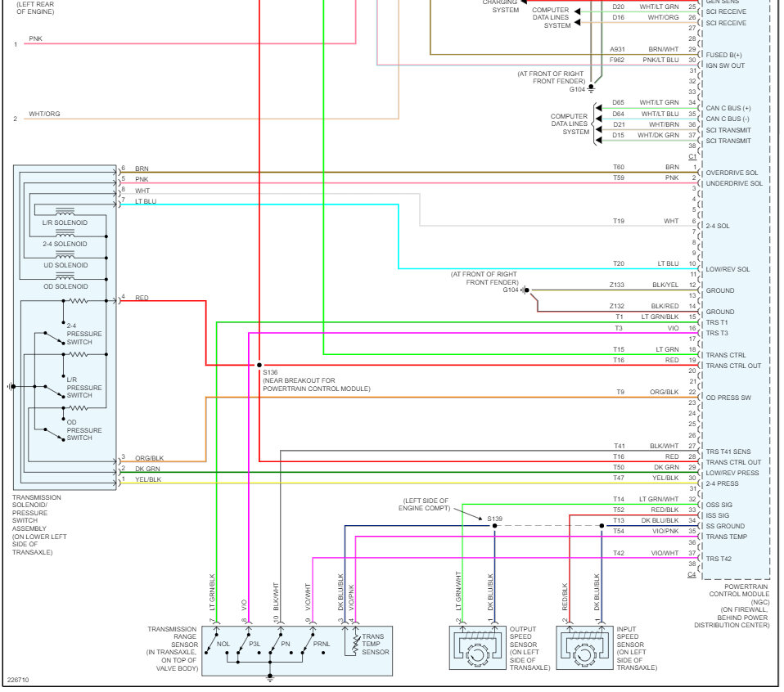The height and width of the screenshot is (692, 784).
Task: Click the trans temp sensor resistor symbol
Action: coord(355,644)
